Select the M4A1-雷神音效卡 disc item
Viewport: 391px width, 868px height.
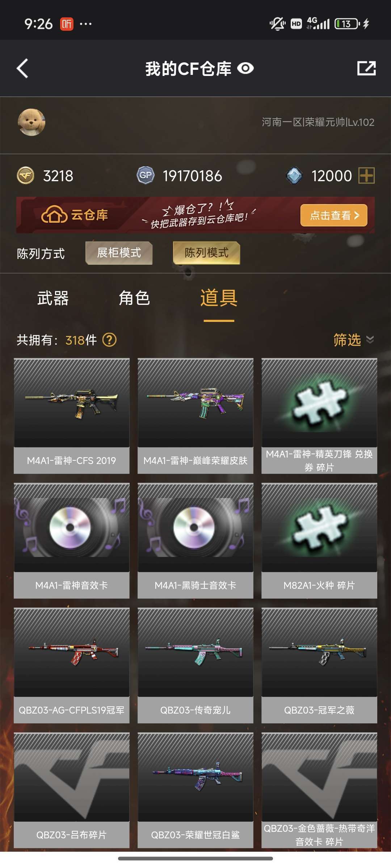(x=72, y=541)
